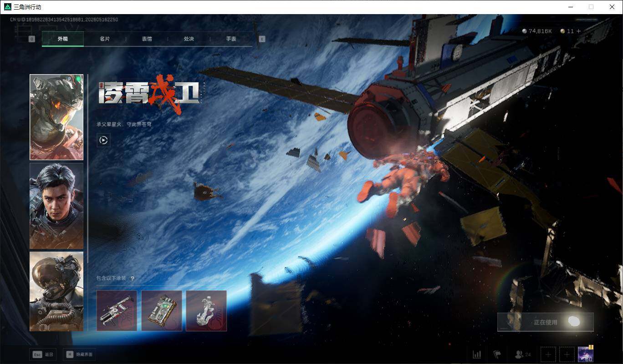Click the 正在使用 button
623x364 pixels.
point(546,322)
